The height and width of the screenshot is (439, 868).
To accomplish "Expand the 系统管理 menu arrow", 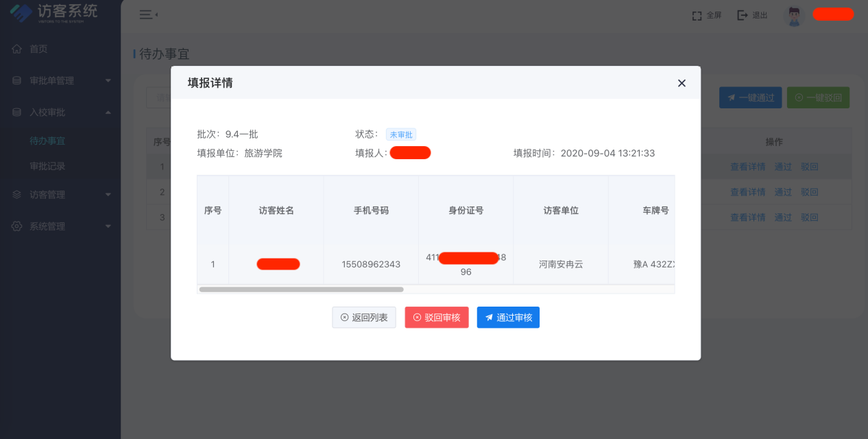I will click(x=108, y=226).
